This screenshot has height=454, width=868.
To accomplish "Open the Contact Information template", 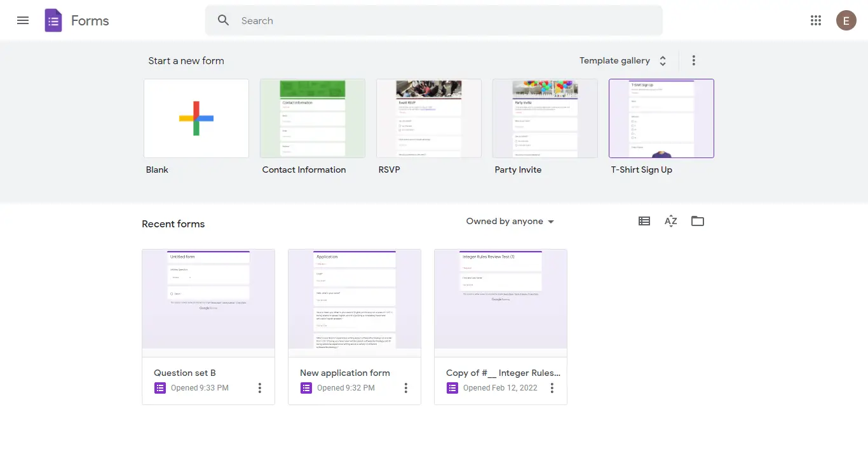I will pyautogui.click(x=313, y=118).
